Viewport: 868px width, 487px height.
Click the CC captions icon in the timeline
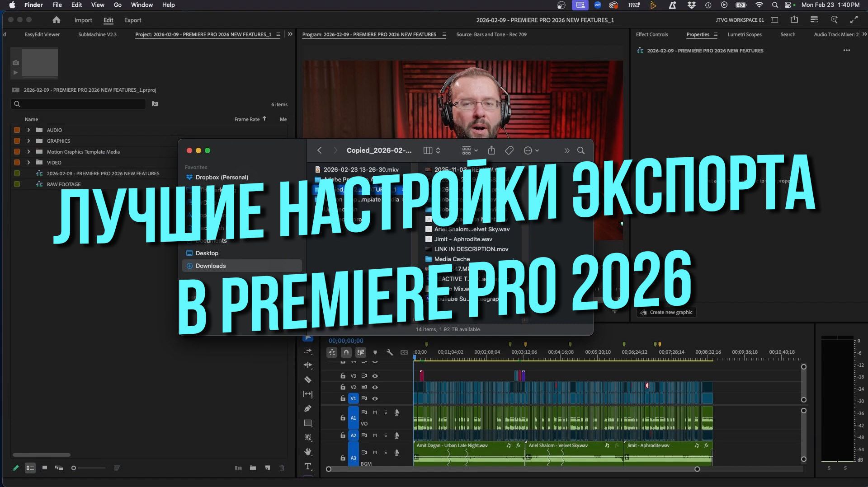pos(404,352)
